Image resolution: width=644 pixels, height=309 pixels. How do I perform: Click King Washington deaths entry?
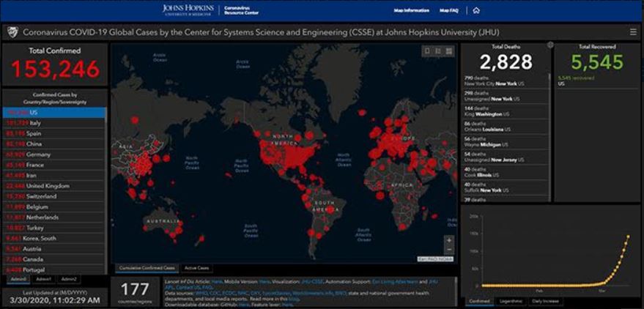506,111
